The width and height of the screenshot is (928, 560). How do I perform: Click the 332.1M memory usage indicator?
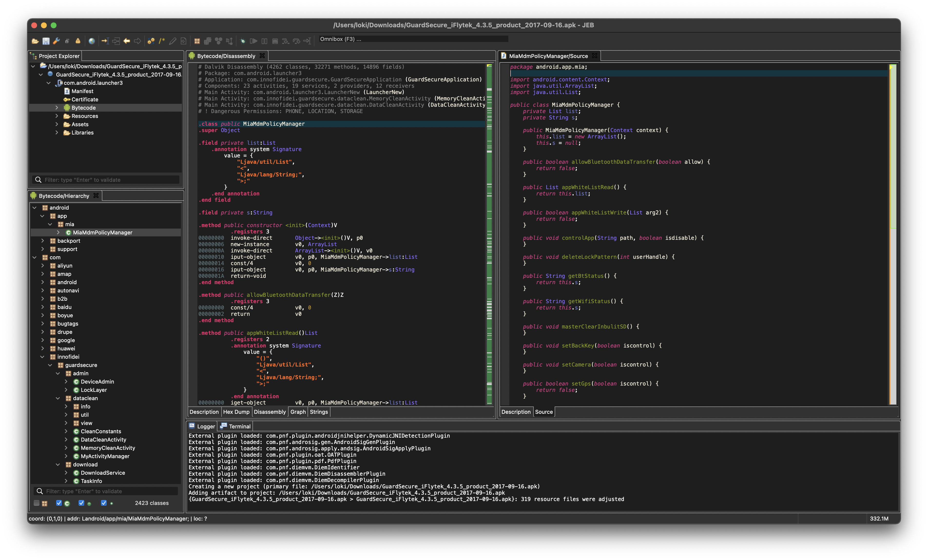click(x=879, y=519)
